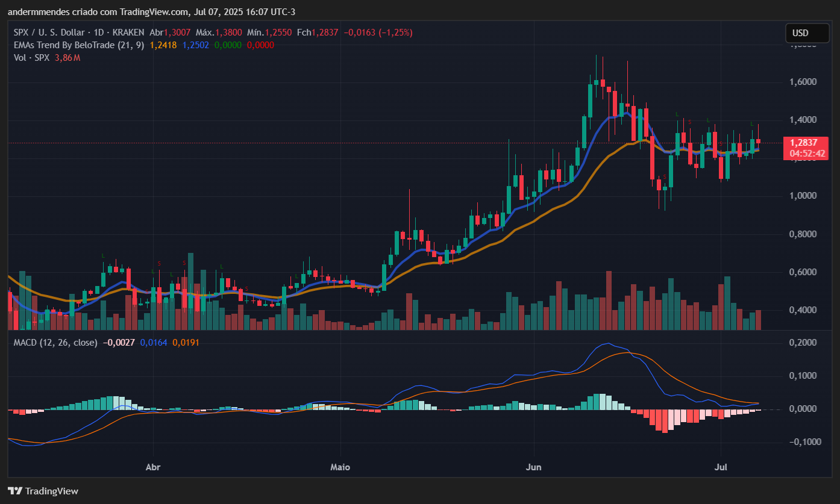The width and height of the screenshot is (840, 504).
Task: Click the Maio month label on time axis
Action: point(340,467)
